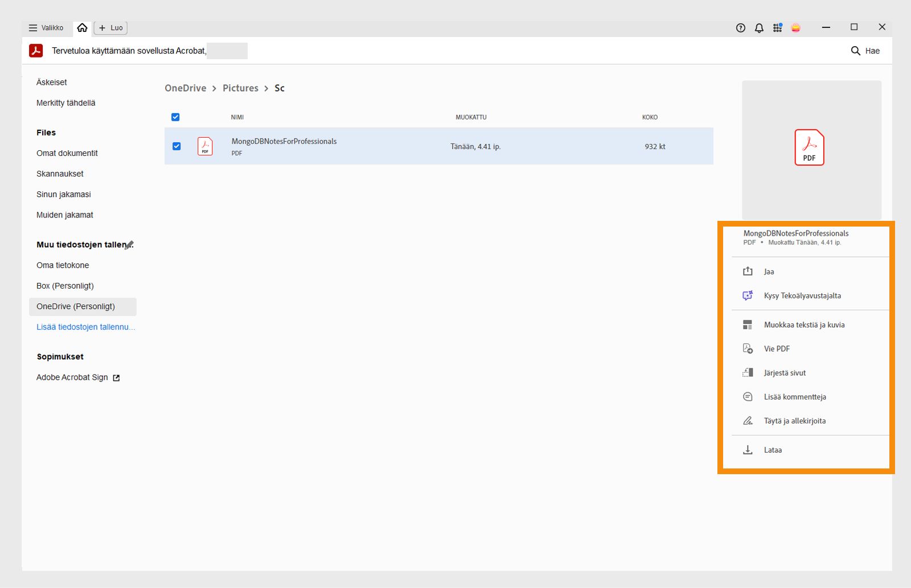Open the notifications bell
Screen dimensions: 911x588
point(758,27)
